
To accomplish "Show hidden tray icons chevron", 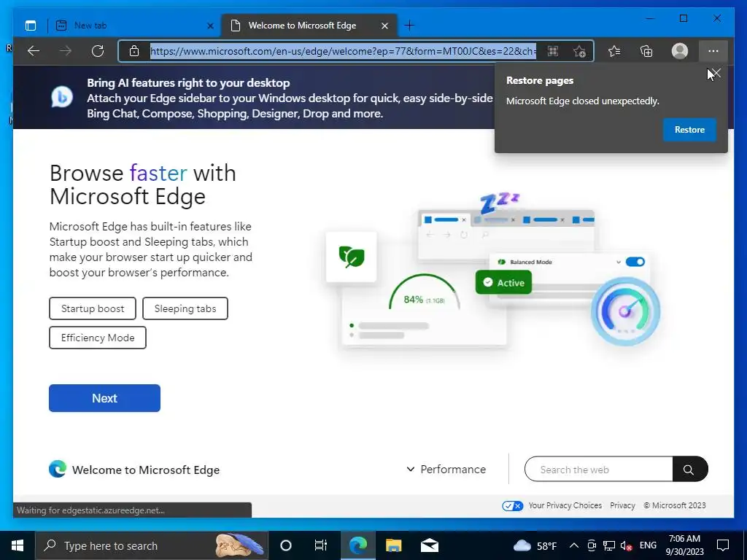I will point(574,545).
